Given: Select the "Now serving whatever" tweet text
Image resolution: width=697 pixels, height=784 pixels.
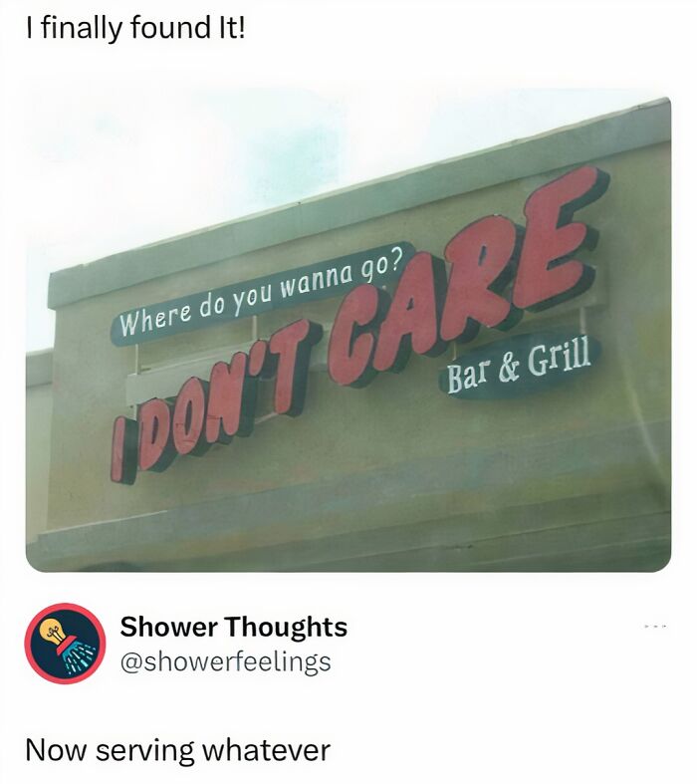Looking at the screenshot, I should [x=178, y=750].
